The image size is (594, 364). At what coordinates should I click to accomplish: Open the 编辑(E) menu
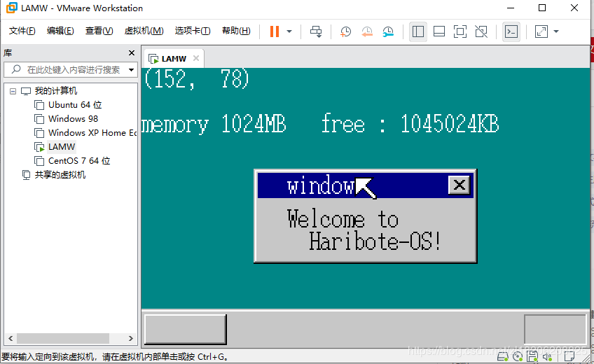pyautogui.click(x=60, y=31)
